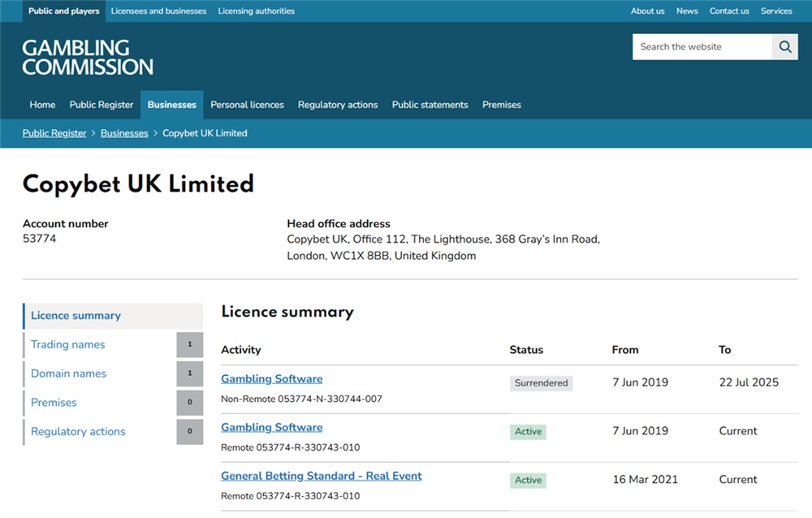Click the 22 Jul 2025 end date
This screenshot has width=812, height=518.
[749, 382]
